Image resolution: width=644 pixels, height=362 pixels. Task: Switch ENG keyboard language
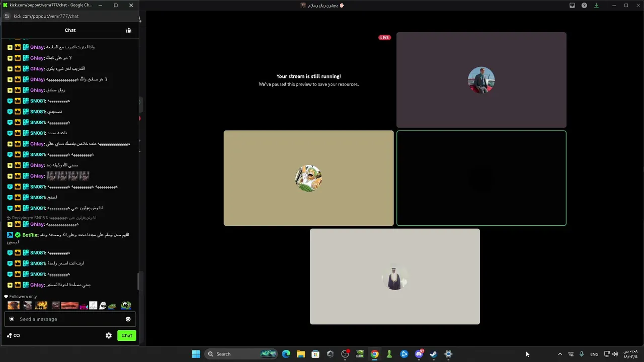click(x=594, y=354)
